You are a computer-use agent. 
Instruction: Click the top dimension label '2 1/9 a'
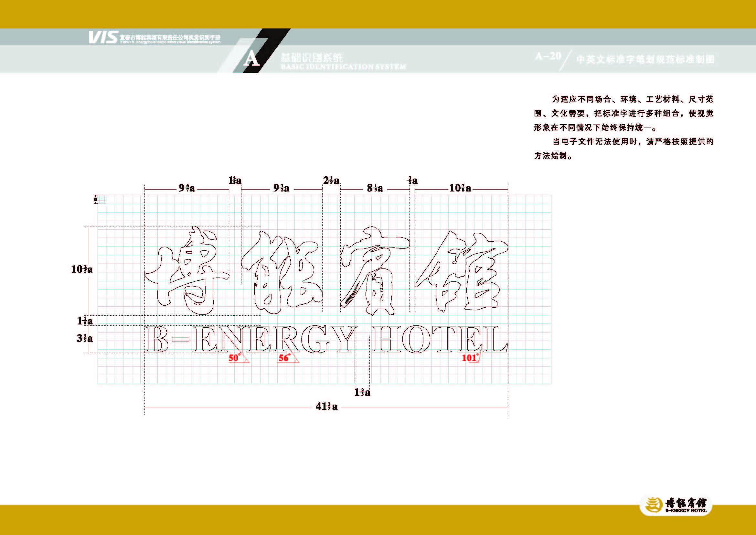coord(331,180)
